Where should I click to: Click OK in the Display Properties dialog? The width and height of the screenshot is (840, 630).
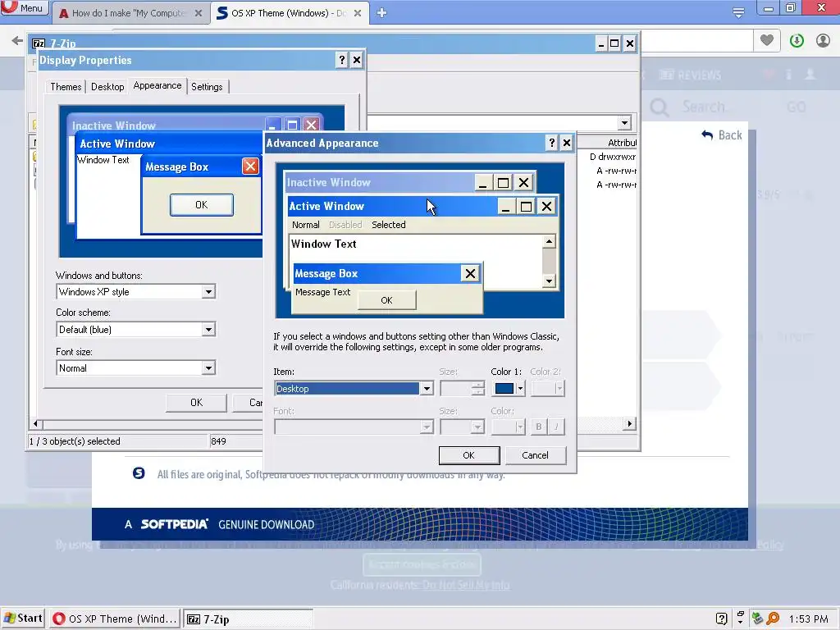(x=196, y=402)
